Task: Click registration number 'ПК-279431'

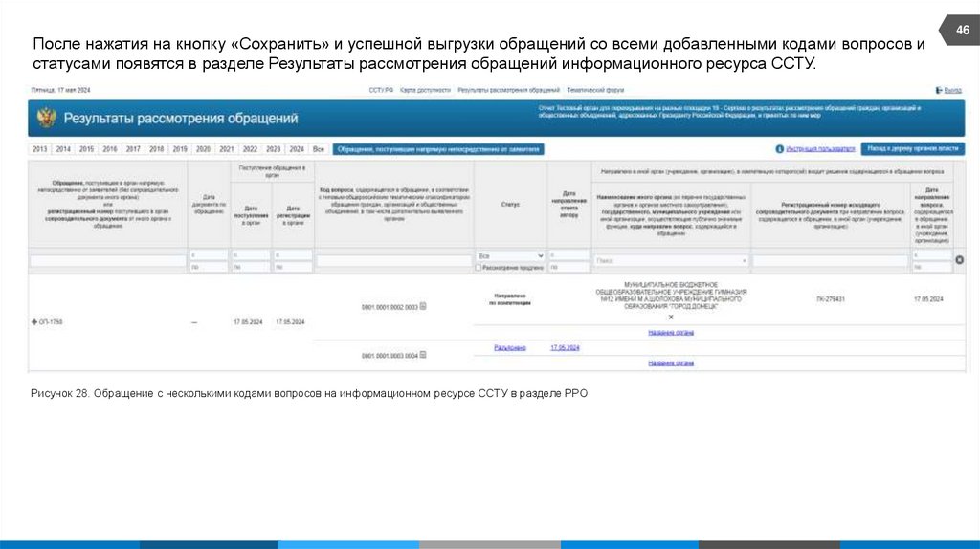Action: point(830,299)
